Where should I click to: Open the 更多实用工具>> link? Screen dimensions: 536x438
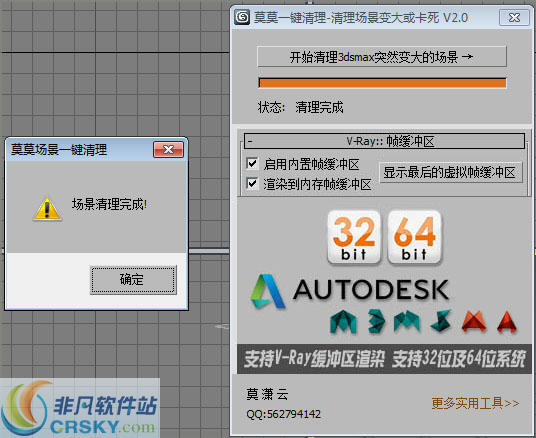475,403
